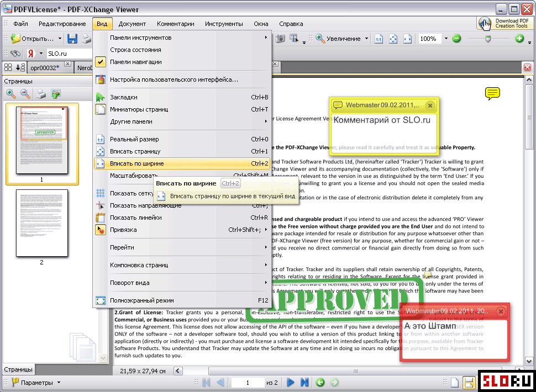Click the green Zoom Out minus button
The image size is (536, 392).
[x=456, y=39]
